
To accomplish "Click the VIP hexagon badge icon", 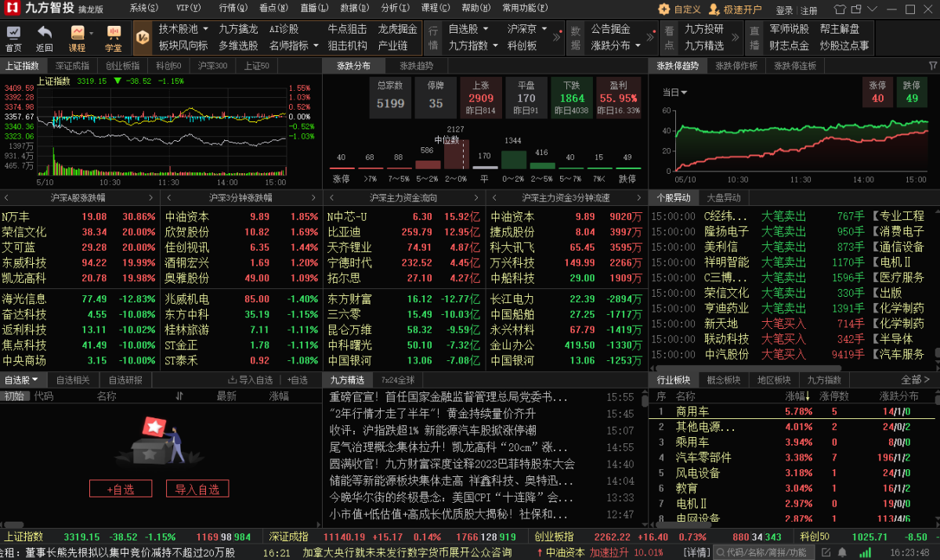I will (142, 37).
